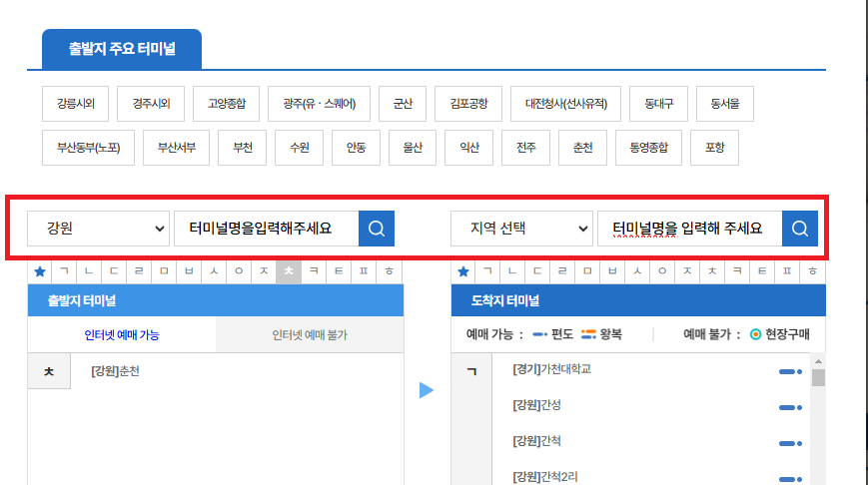Select [경기]가천대학교 arrival terminal
868x485 pixels.
tap(552, 369)
